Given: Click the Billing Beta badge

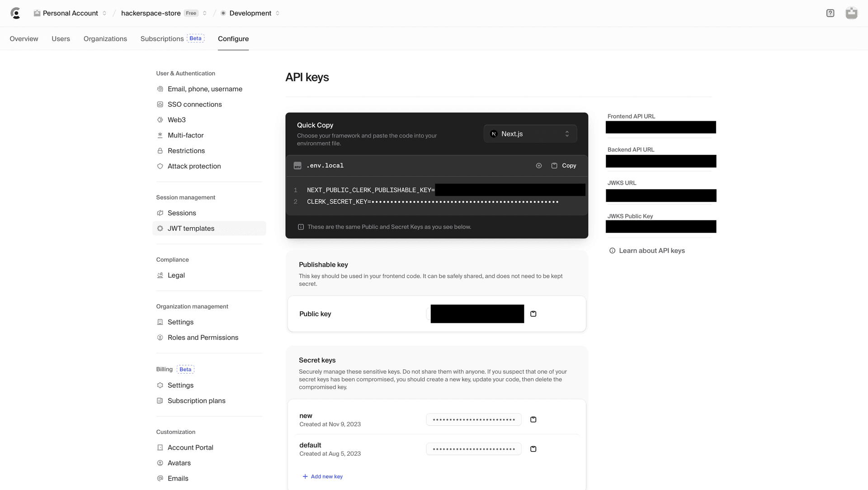Looking at the screenshot, I should 185,369.
